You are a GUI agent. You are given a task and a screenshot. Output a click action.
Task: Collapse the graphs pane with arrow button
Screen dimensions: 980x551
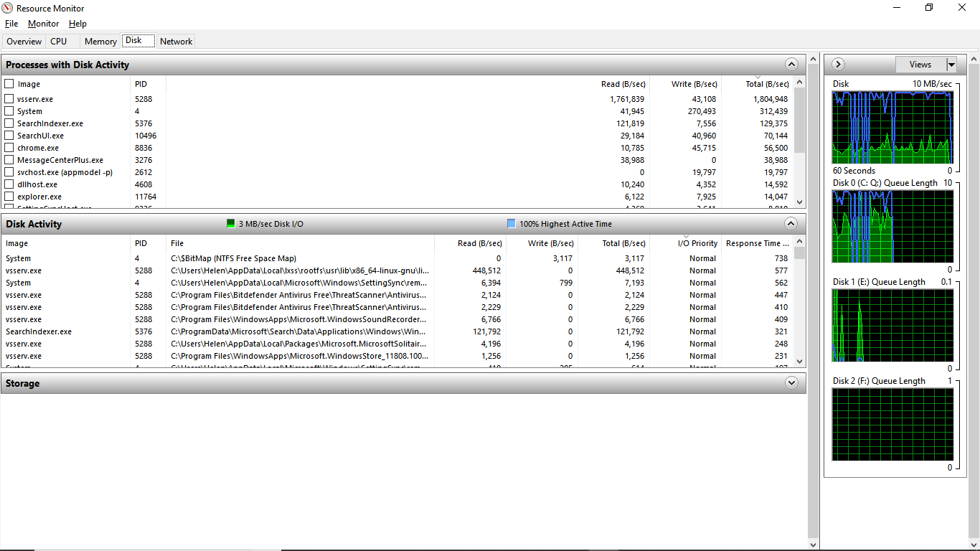838,65
